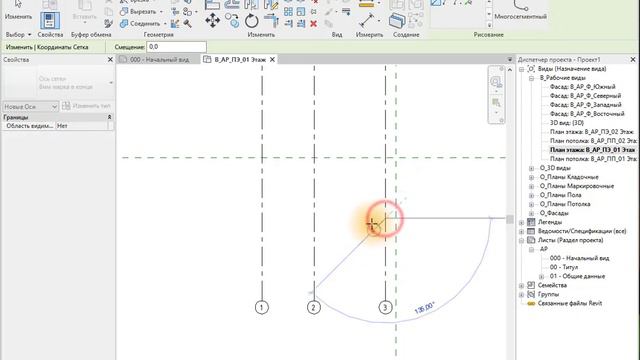Open the Вырезать dropdown arrow

click(161, 12)
